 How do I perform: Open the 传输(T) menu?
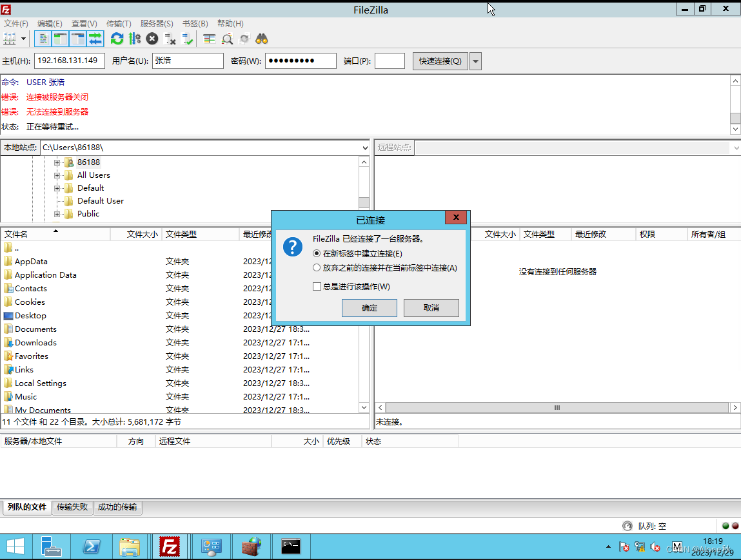[119, 23]
